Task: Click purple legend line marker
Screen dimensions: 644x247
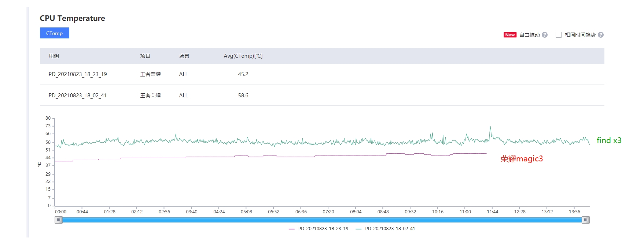Action: (x=292, y=229)
